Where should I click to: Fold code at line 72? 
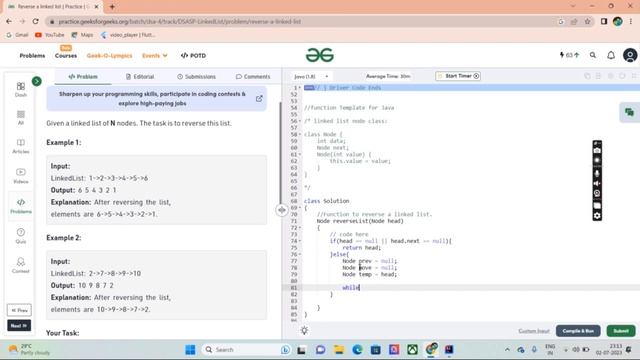click(x=300, y=228)
